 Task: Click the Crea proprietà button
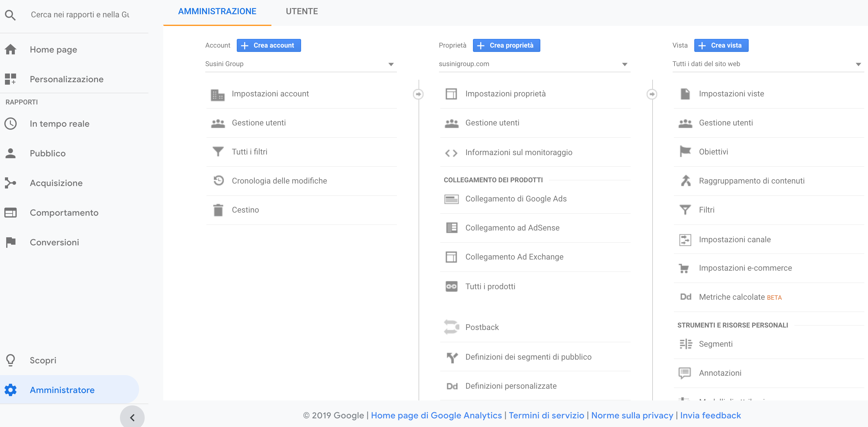click(506, 45)
